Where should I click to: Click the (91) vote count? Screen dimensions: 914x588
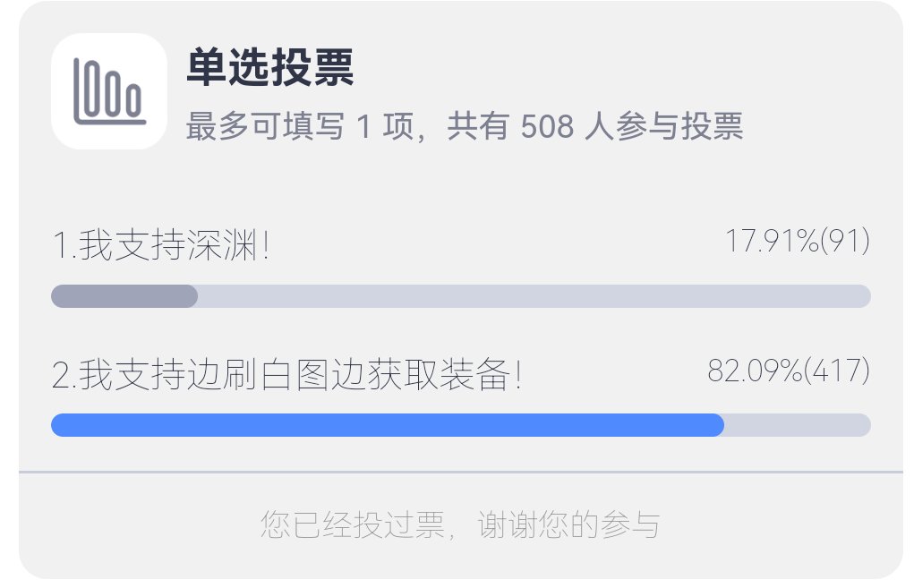pos(845,242)
